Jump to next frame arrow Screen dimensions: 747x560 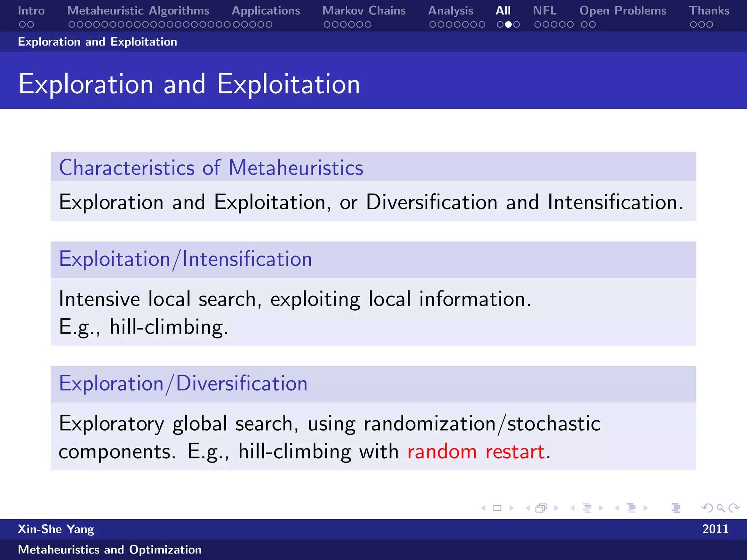556,508
